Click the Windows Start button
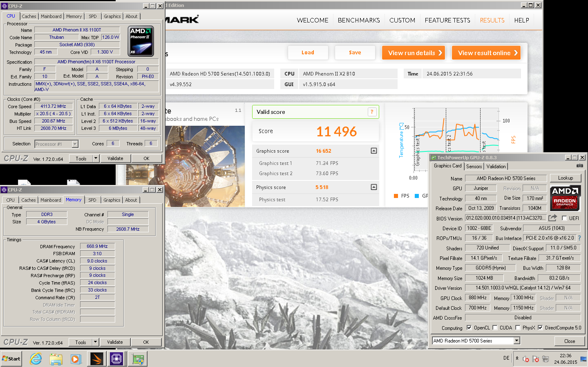Screen dimensions: 588x367 pos(11,359)
